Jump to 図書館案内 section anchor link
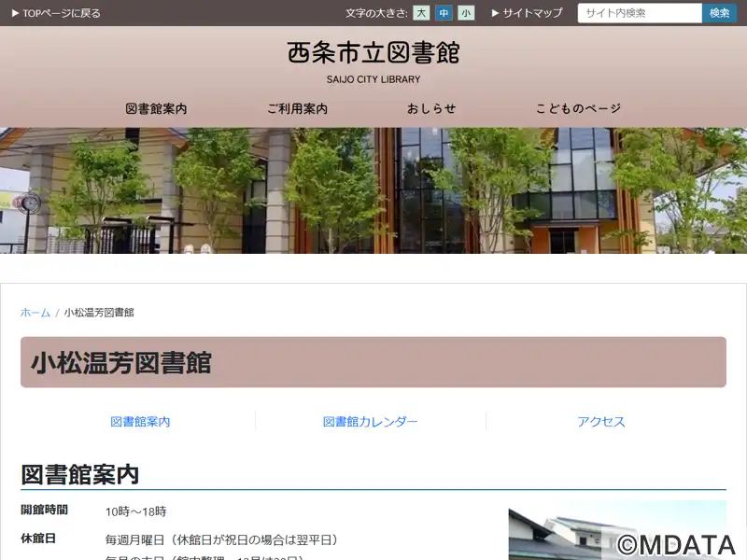This screenshot has height=560, width=747. [x=140, y=422]
